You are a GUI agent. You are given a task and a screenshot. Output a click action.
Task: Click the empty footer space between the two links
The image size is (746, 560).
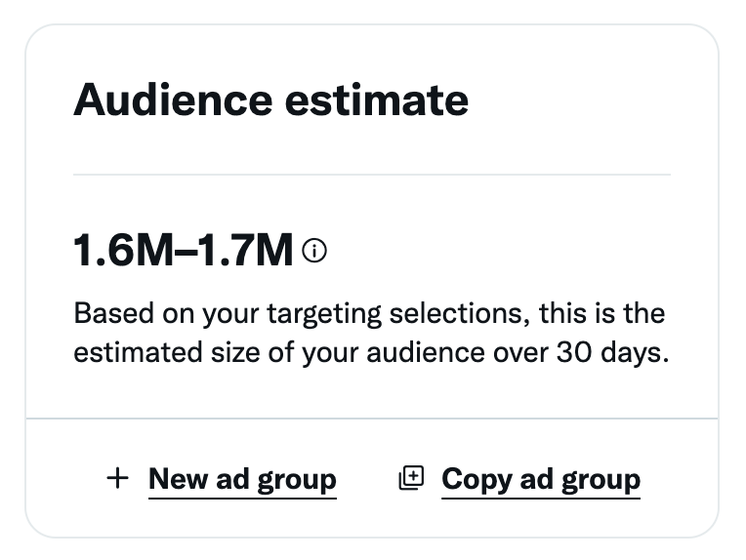(x=368, y=479)
